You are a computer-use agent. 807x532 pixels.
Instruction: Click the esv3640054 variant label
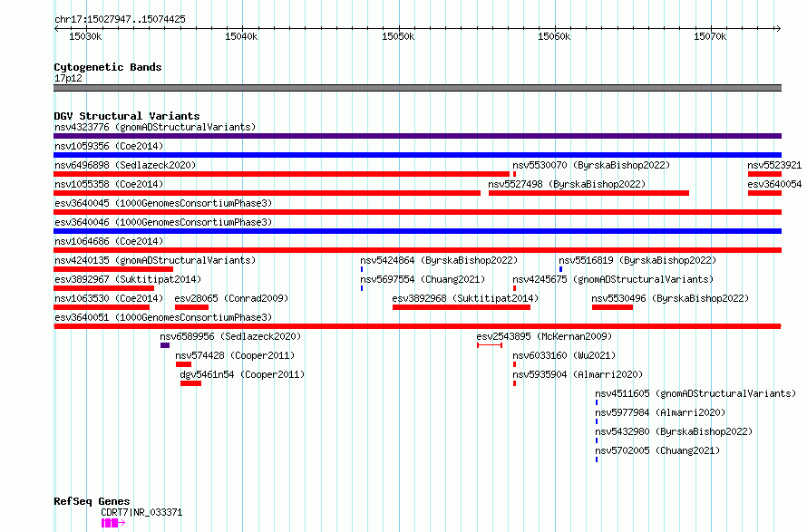(x=774, y=184)
